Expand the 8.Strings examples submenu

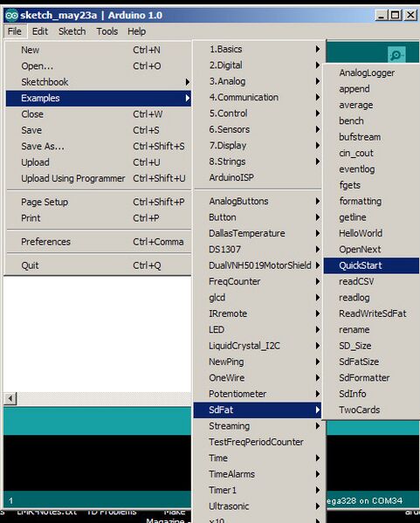(258, 162)
